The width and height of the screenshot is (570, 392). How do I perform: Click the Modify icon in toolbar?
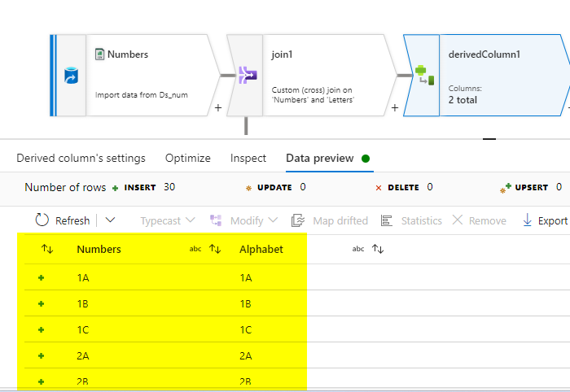tap(216, 220)
